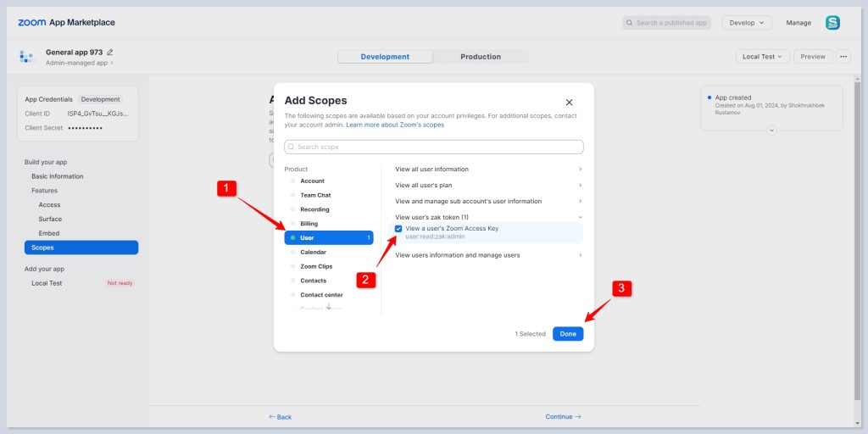Open the Local Test dropdown

(x=763, y=57)
